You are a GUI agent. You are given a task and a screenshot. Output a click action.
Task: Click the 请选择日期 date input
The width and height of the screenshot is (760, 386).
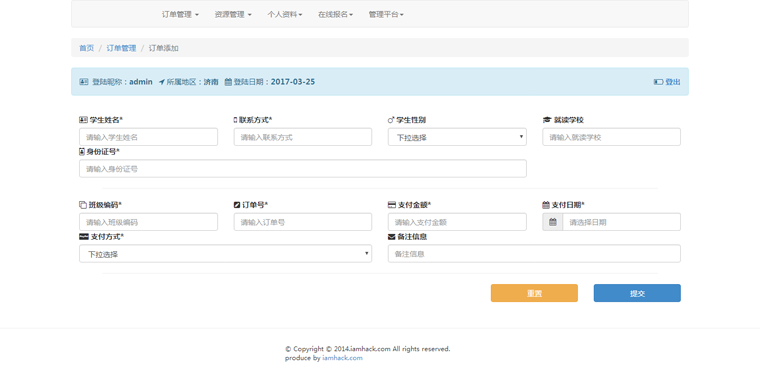[622, 222]
